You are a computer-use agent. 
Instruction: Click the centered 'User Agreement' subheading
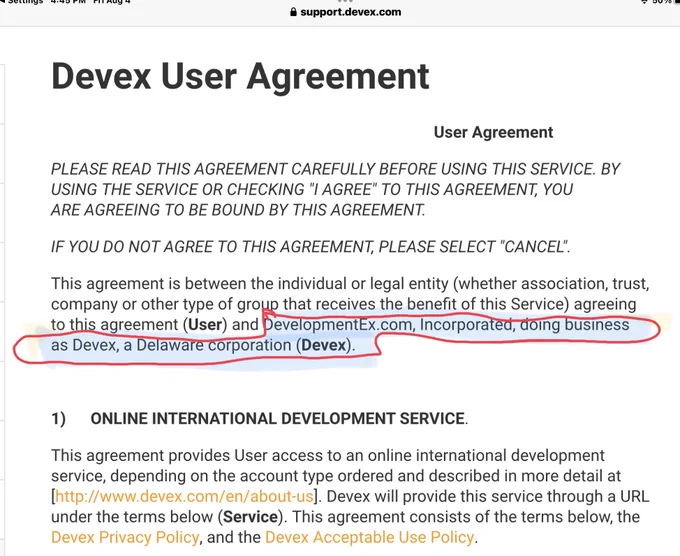493,132
